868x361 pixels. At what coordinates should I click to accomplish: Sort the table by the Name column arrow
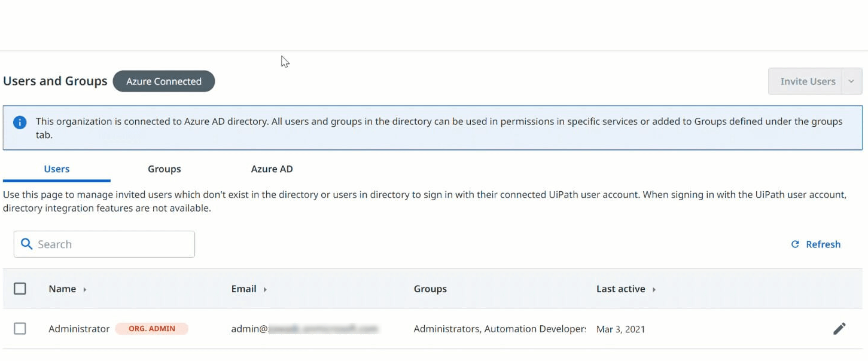(85, 289)
